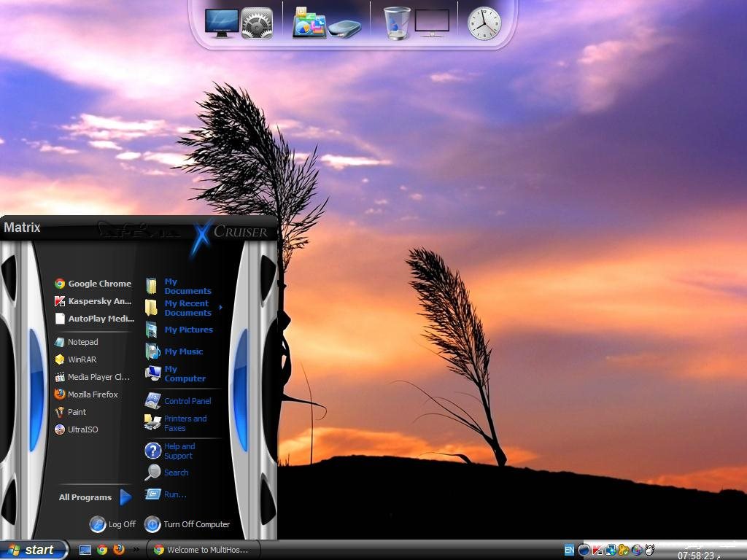Screen dimensions: 747x560
Task: Launch Firefox from the quick launch bar
Action: [x=119, y=550]
